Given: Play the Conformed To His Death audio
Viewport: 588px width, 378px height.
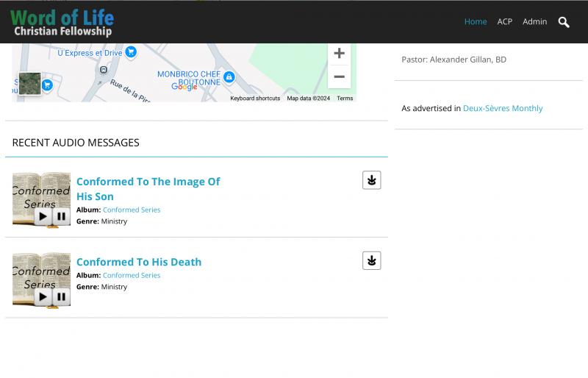Looking at the screenshot, I should coord(43,297).
